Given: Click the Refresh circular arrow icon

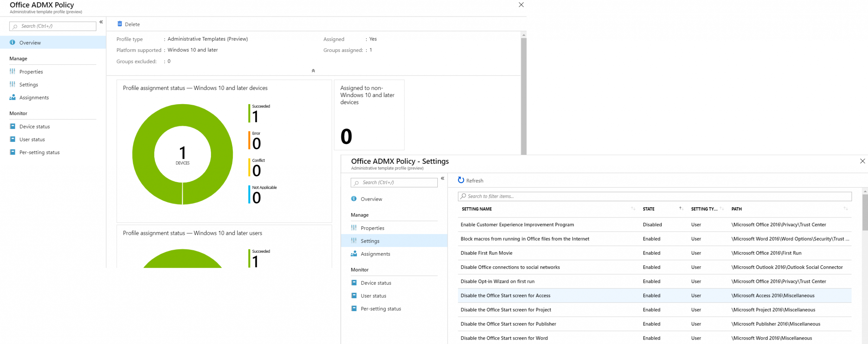Looking at the screenshot, I should (461, 180).
